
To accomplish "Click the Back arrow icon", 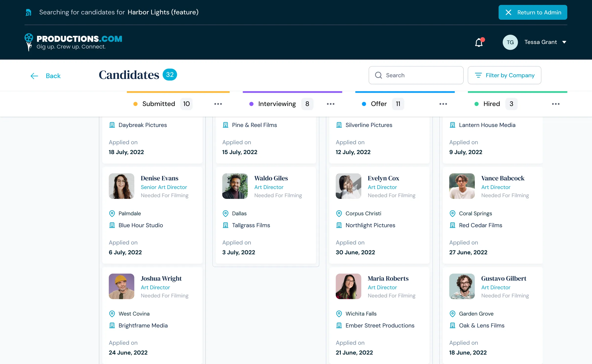I will (34, 76).
